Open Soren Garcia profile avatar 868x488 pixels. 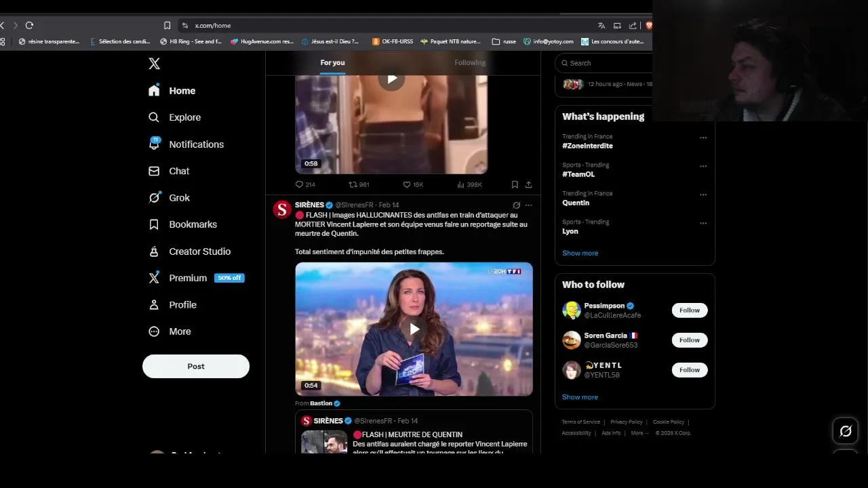572,340
